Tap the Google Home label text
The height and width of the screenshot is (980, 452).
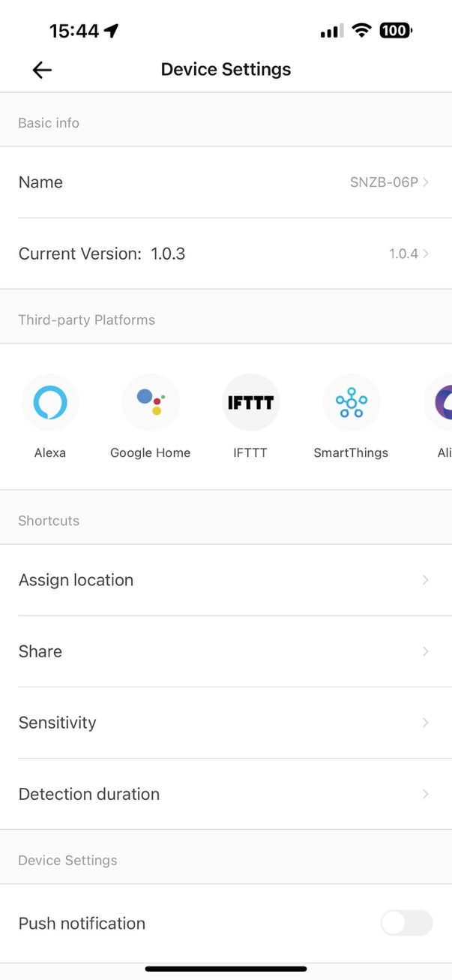(151, 452)
